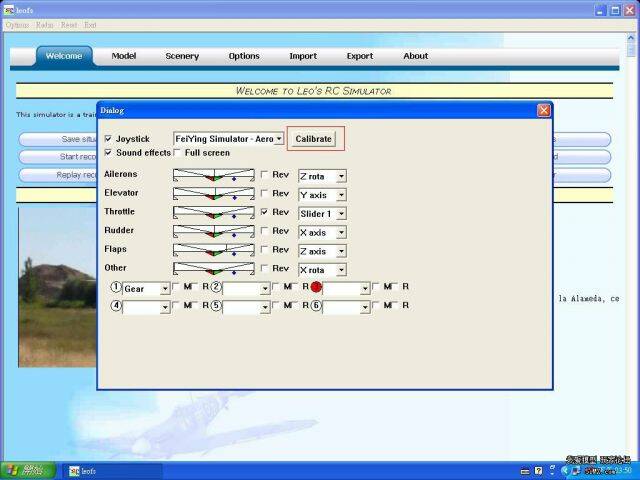Open button 1 Gear function dropdown

click(146, 289)
